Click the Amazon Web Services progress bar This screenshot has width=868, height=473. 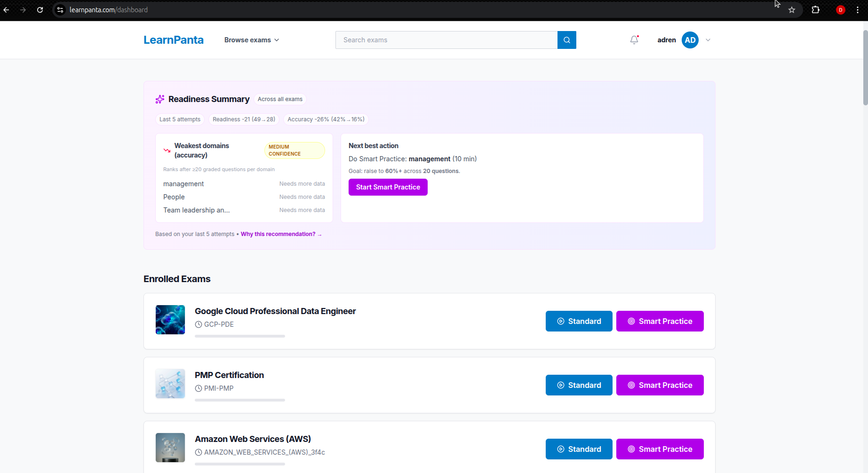pyautogui.click(x=240, y=464)
